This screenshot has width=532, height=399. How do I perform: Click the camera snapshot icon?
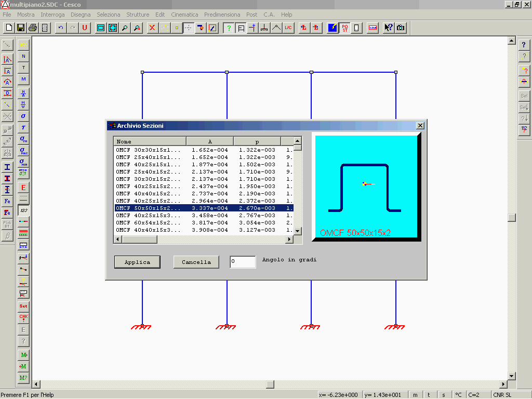(401, 28)
